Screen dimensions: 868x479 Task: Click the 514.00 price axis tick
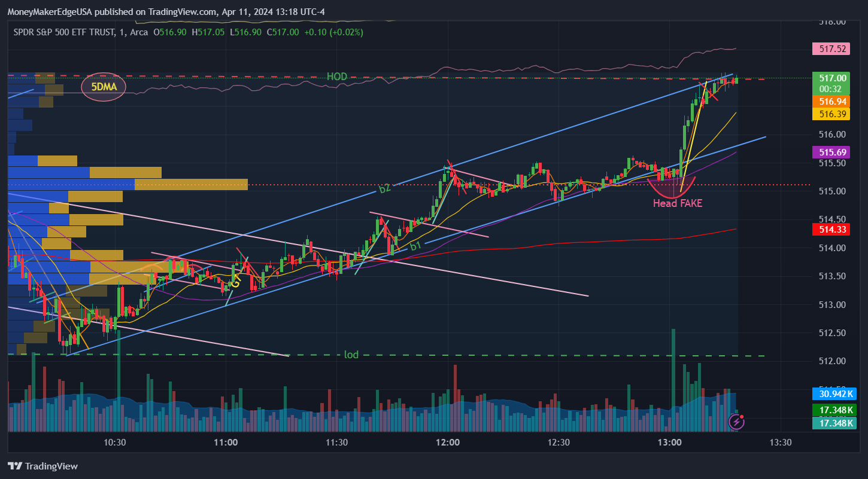point(831,248)
